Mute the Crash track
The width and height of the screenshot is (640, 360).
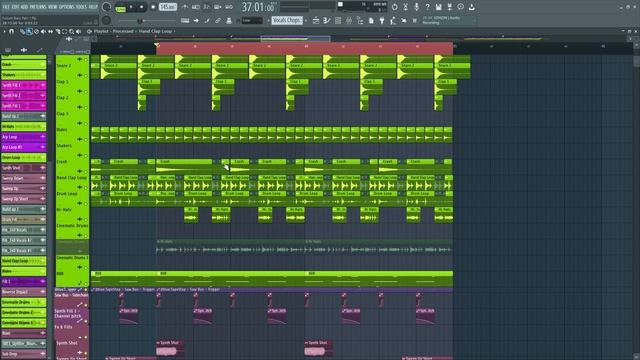86,172
